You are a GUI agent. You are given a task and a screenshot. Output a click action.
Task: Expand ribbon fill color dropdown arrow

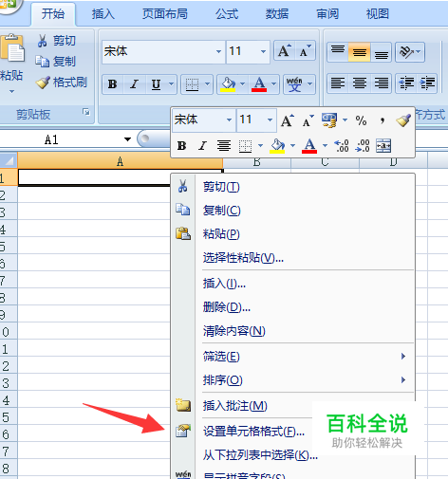pos(242,84)
